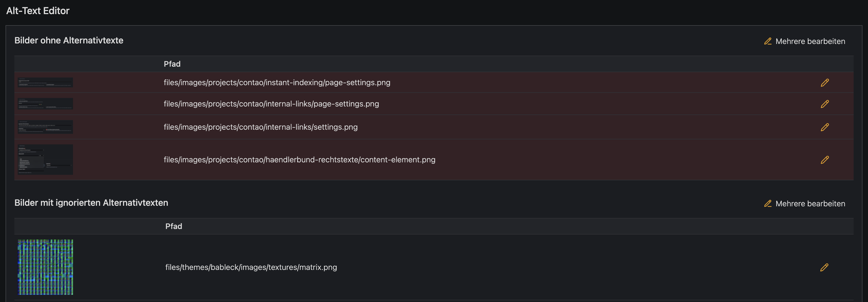
Task: Click edit pencil for matrix.png
Action: pos(824,267)
